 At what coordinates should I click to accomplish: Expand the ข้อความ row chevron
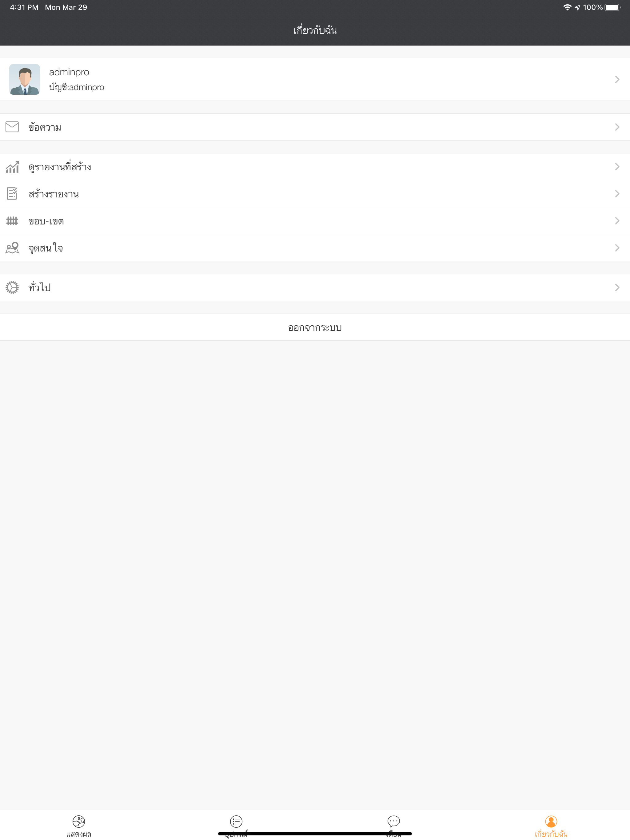pos(617,127)
